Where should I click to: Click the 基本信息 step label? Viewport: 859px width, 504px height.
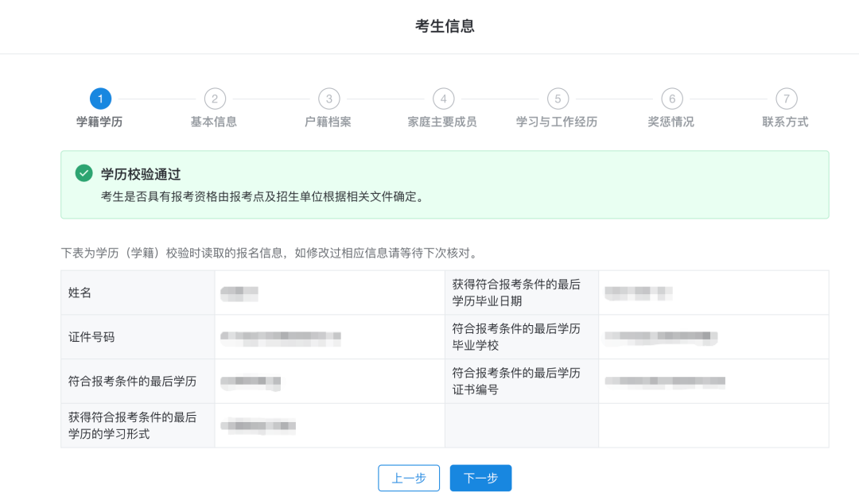point(214,122)
